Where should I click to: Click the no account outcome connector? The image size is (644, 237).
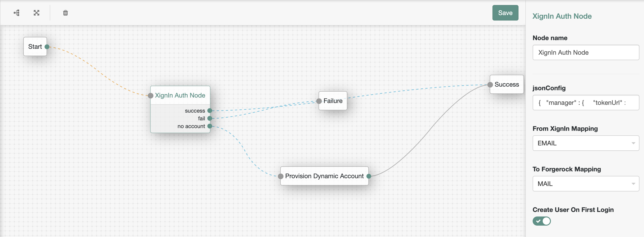pyautogui.click(x=210, y=126)
